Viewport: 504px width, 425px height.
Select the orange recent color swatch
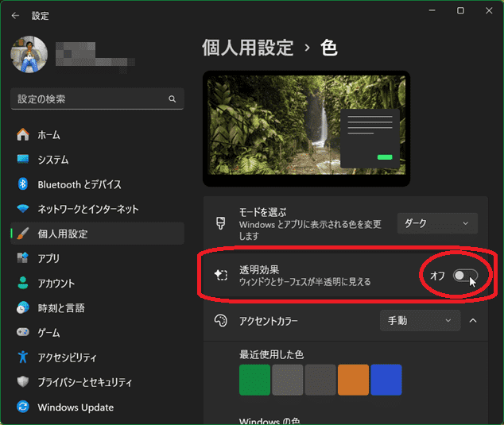point(353,380)
